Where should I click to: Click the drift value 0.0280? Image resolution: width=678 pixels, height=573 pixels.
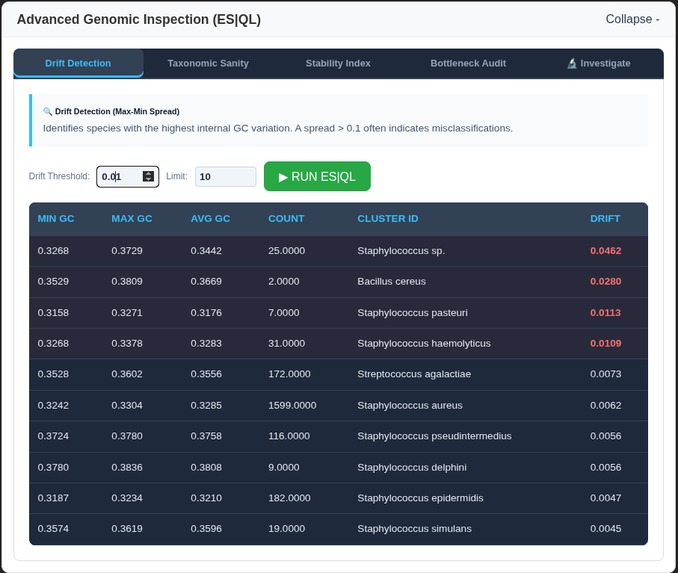pos(606,282)
